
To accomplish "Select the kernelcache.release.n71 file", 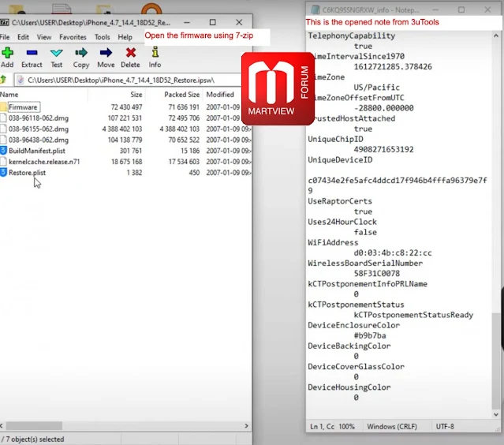I will [44, 162].
